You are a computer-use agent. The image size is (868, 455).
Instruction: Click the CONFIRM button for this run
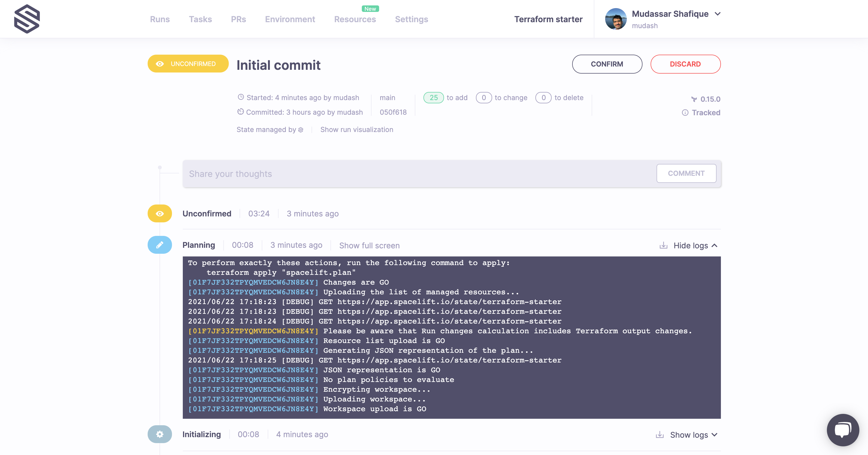point(607,64)
